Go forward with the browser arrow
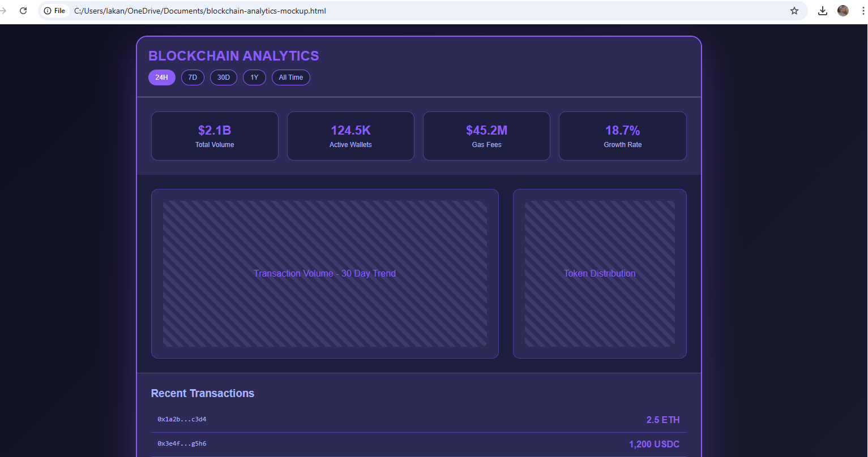 point(3,11)
